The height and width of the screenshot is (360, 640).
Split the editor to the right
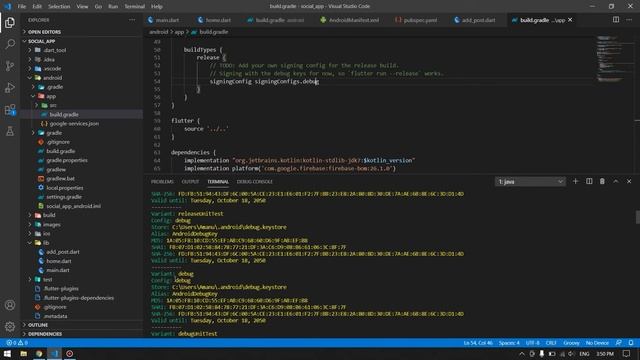(x=616, y=20)
